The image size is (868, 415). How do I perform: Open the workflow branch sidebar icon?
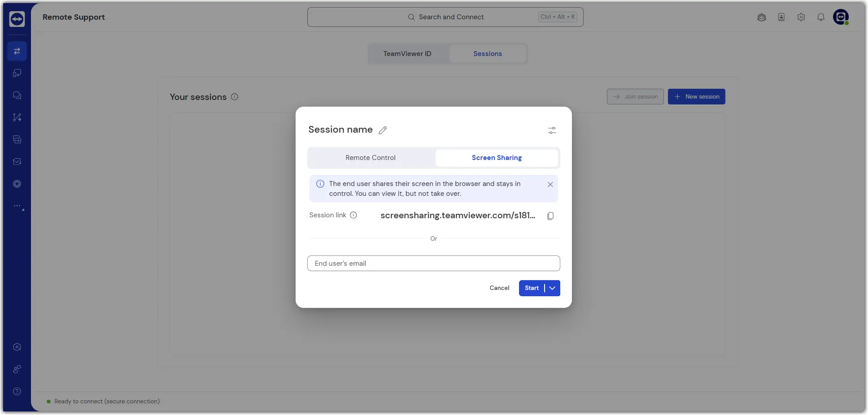click(x=17, y=117)
